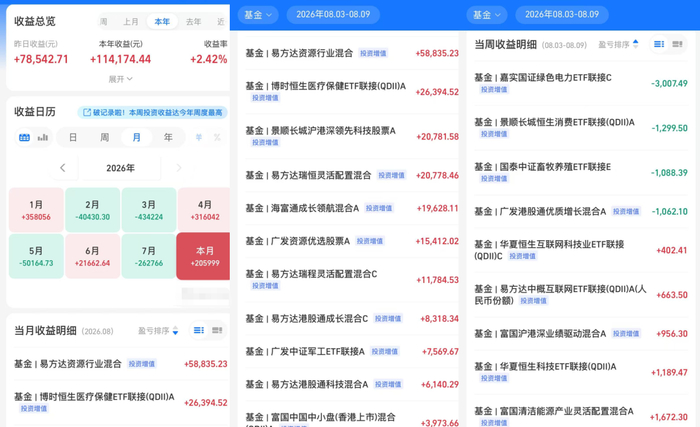Screen dimensions: 700x427
Task: Select the 6月 +21662.64 calendar cell
Action: 92,256
